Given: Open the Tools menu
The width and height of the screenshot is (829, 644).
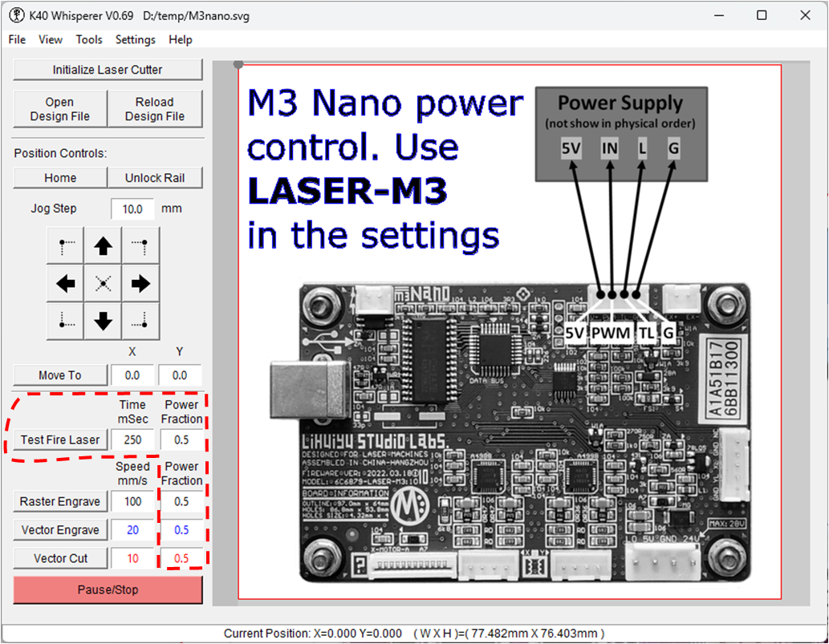Looking at the screenshot, I should pos(89,39).
